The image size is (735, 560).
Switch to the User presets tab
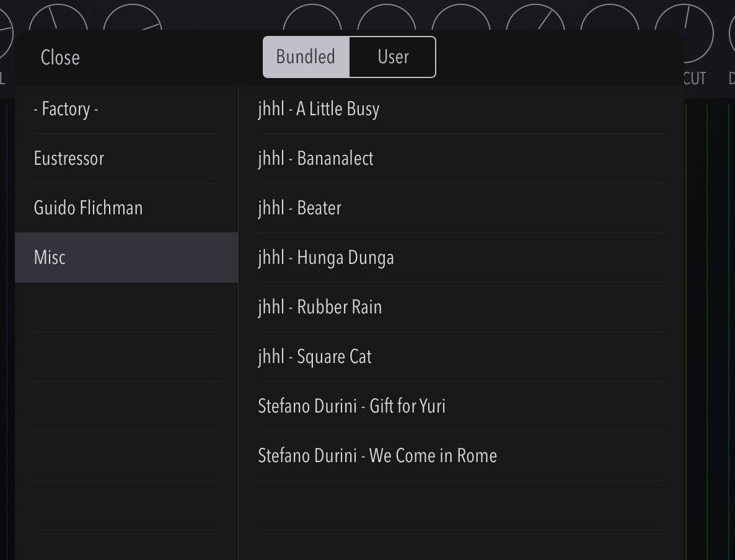pyautogui.click(x=392, y=56)
